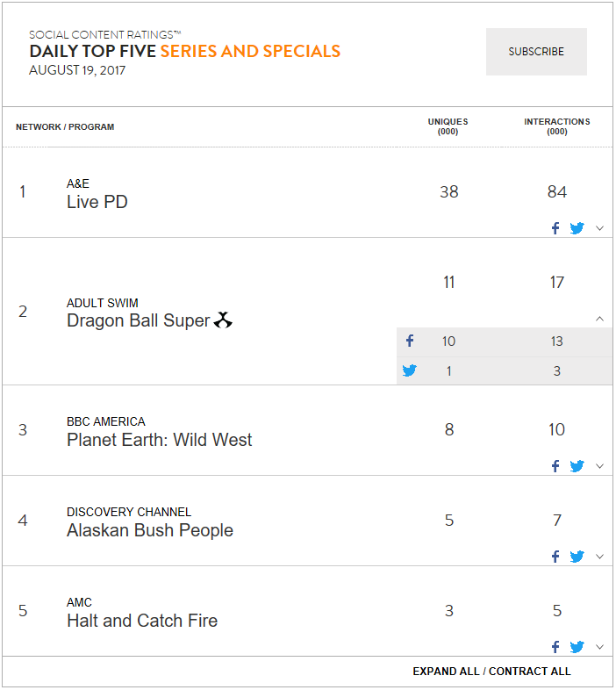Click the Facebook icon for Live PD
Screen dimensions: 616x690
pos(555,228)
